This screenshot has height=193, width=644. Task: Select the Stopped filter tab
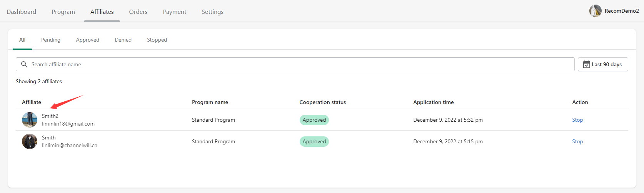(157, 40)
